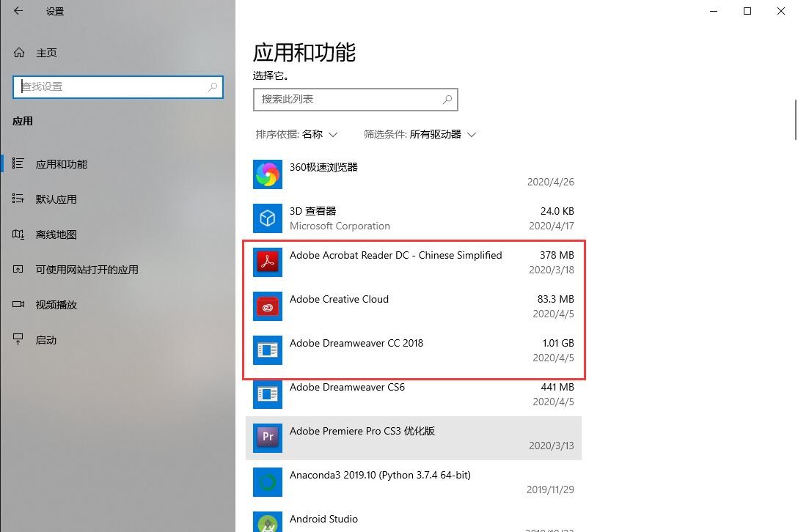This screenshot has height=532, width=798.
Task: Click the Adobe Acrobat Reader DC icon
Action: pyautogui.click(x=268, y=262)
